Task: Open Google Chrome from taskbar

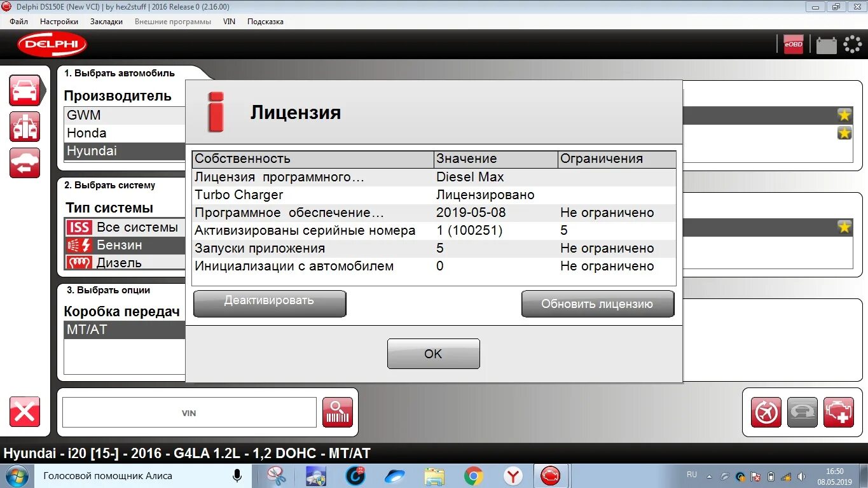Action: 473,476
